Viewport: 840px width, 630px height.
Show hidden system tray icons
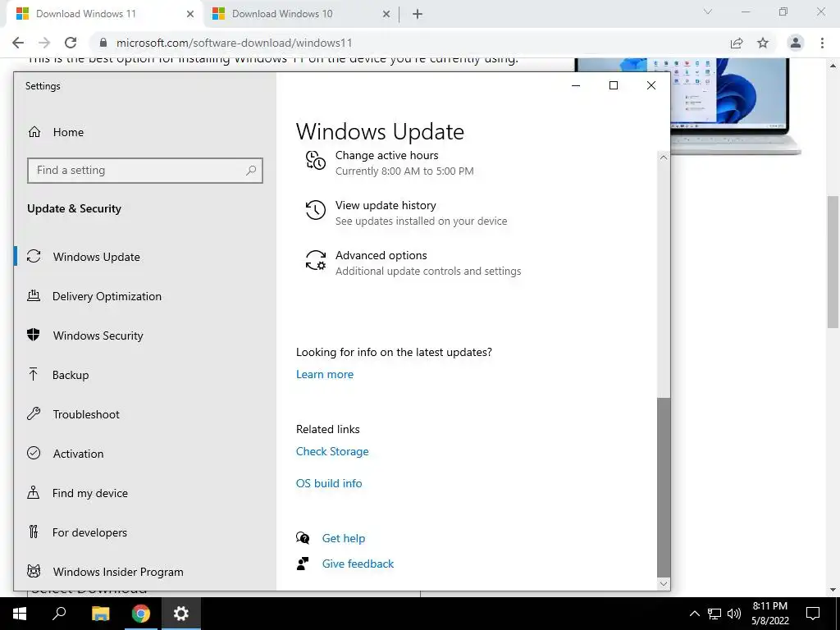pyautogui.click(x=694, y=614)
